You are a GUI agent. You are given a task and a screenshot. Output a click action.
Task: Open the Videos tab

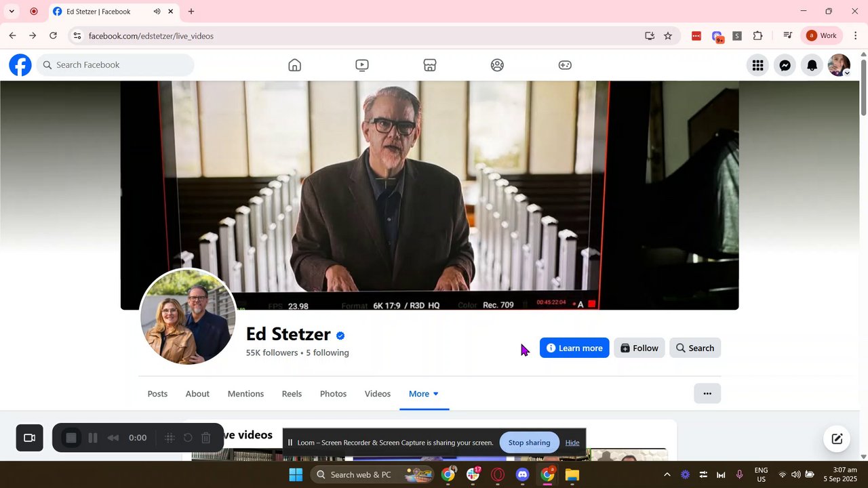(x=378, y=394)
